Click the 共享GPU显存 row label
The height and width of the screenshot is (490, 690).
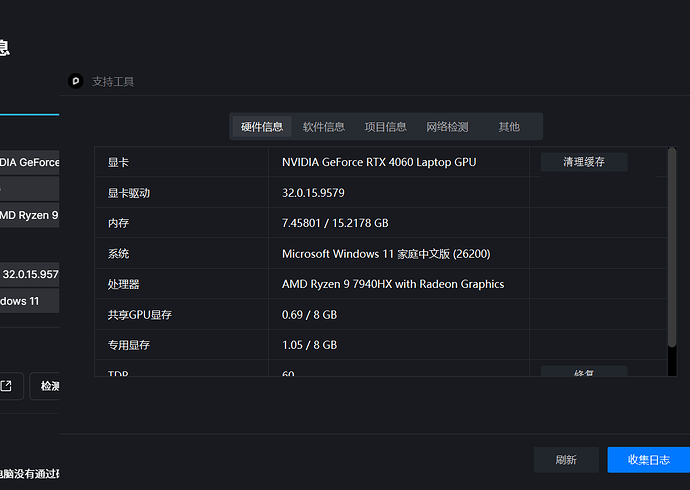(x=140, y=314)
